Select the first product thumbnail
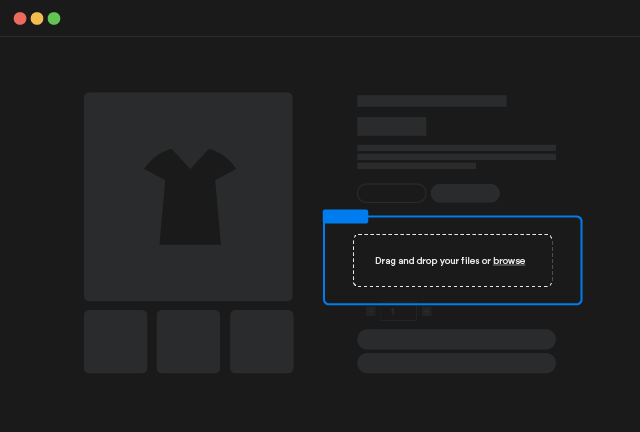The width and height of the screenshot is (640, 432). tap(115, 341)
